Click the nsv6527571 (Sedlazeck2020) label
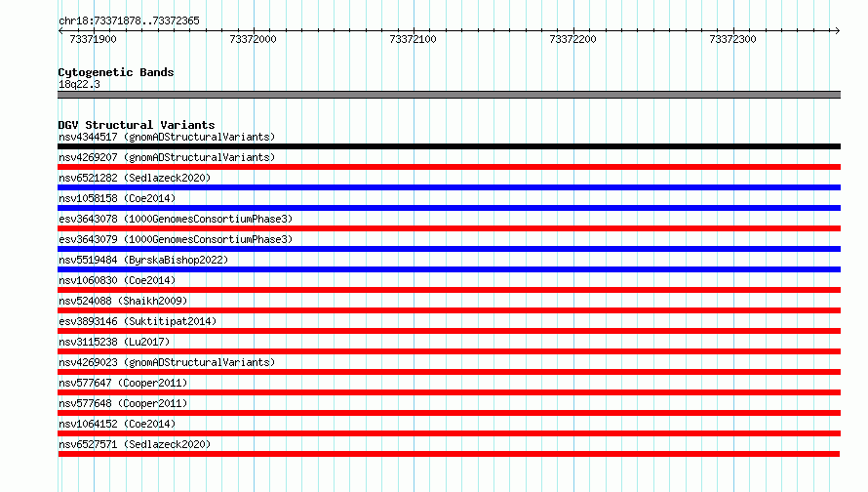Viewport: 868px width, 492px height. pyautogui.click(x=135, y=444)
